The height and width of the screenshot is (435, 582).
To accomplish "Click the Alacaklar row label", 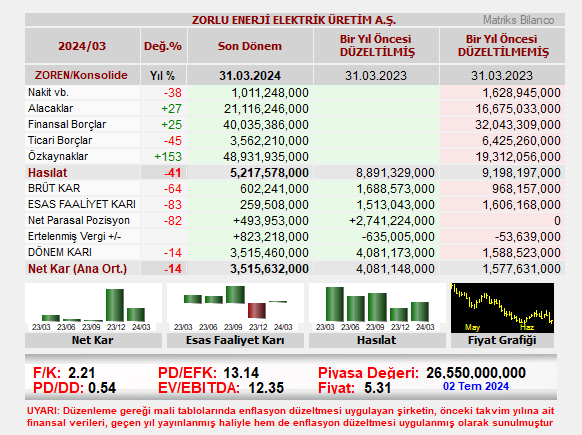I will pyautogui.click(x=50, y=108).
